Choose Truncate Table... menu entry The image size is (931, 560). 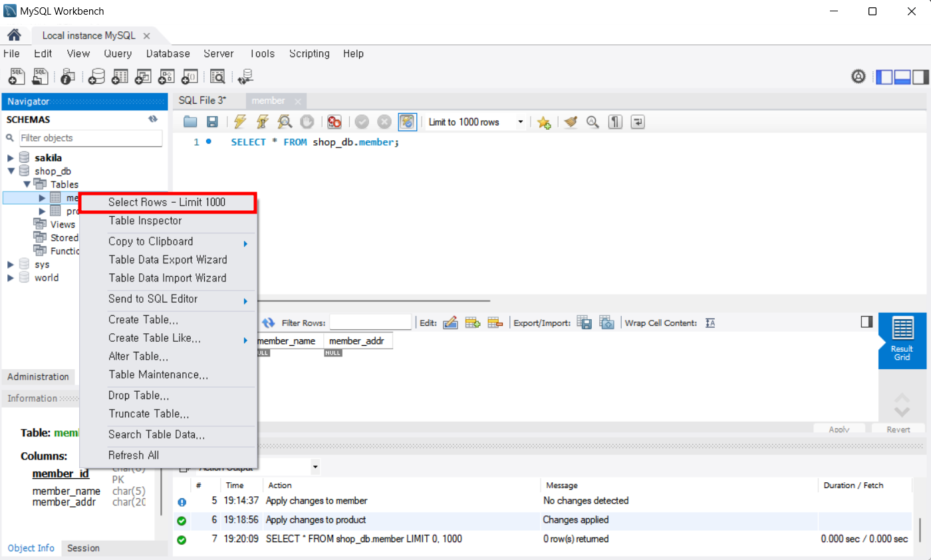[x=168, y=414]
